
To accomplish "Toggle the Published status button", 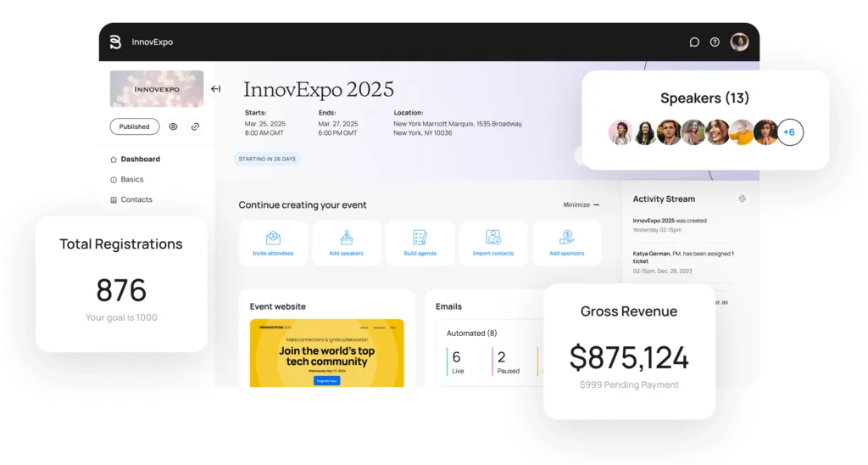I will coord(134,126).
